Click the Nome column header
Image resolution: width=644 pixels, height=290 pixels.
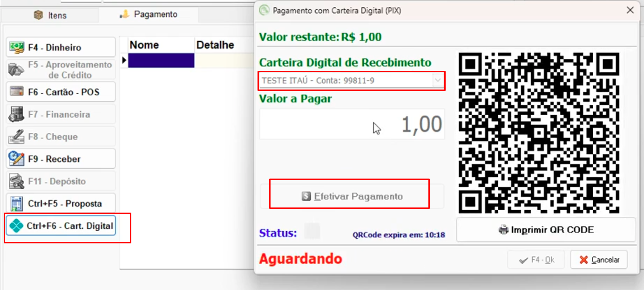[x=161, y=45]
